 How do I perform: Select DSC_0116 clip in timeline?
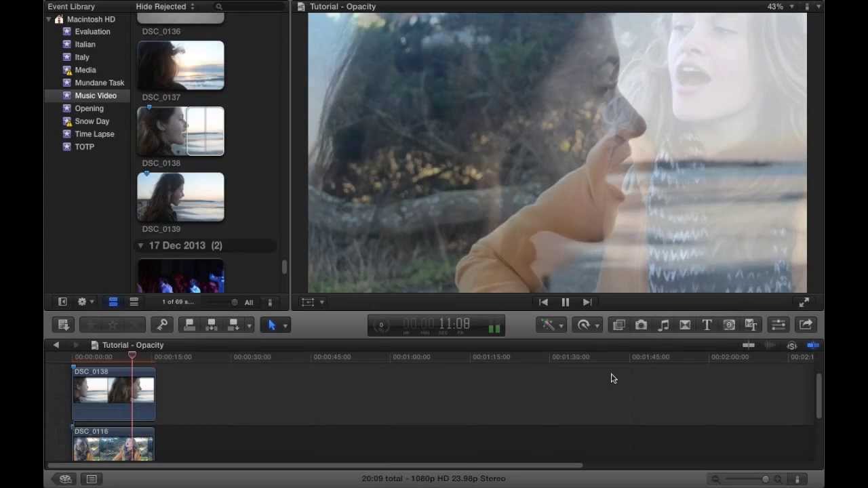[x=114, y=445]
